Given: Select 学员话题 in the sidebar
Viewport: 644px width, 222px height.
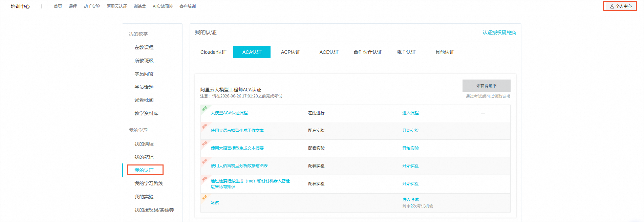Looking at the screenshot, I should point(144,87).
